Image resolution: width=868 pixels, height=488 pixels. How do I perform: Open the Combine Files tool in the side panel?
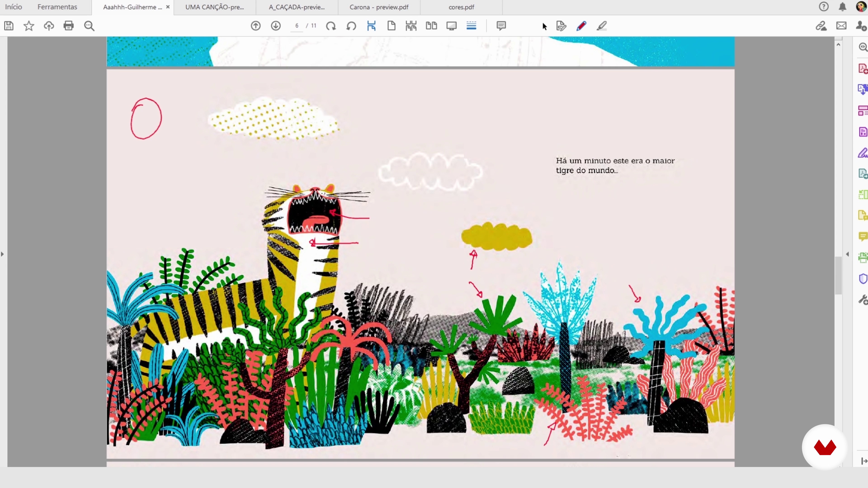(863, 89)
